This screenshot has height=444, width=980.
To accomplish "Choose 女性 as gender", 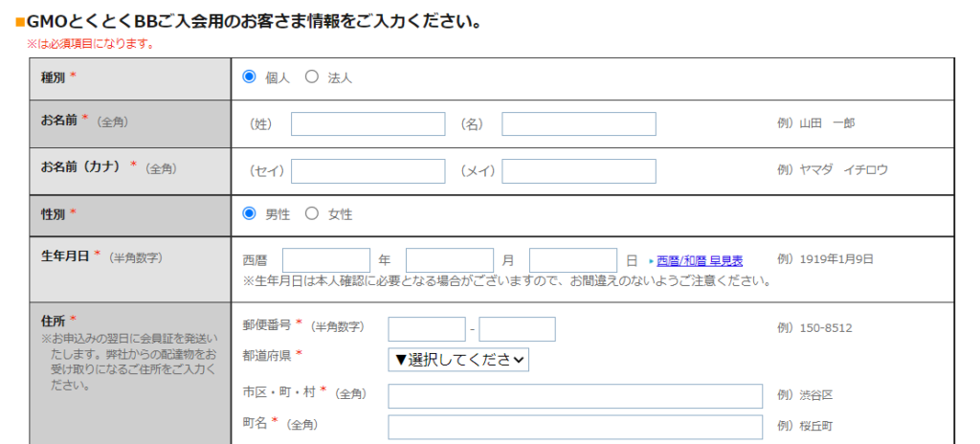I will [x=312, y=214].
